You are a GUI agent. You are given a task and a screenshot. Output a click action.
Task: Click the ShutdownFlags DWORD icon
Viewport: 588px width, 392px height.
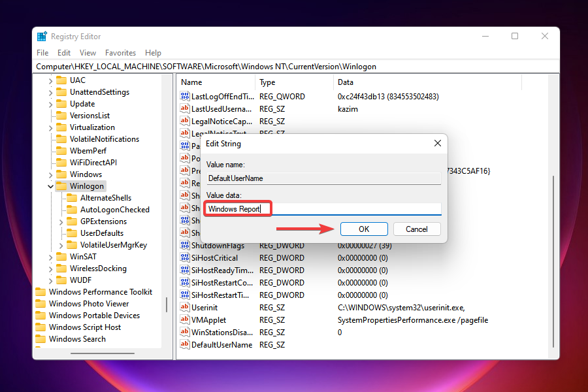(x=184, y=246)
